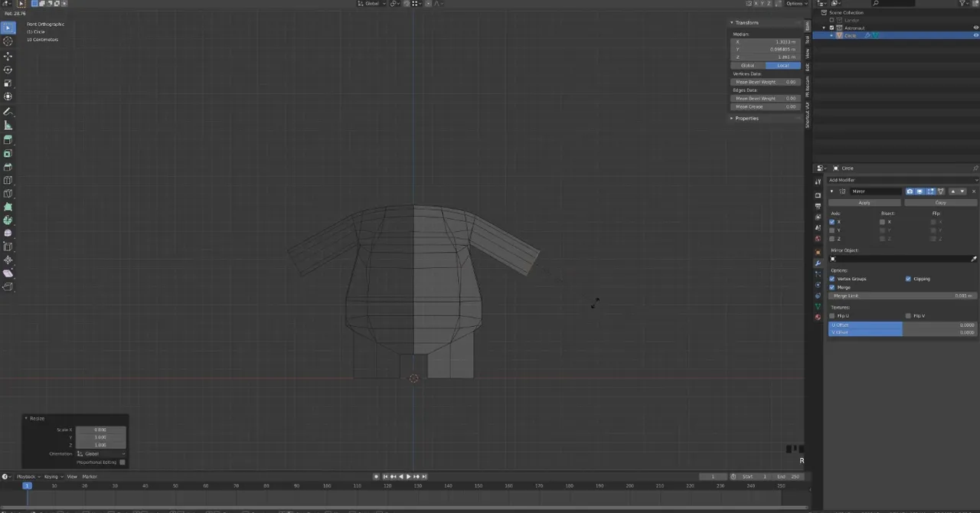Click the Copy modifier button
Image resolution: width=980 pixels, height=513 pixels.
(941, 203)
